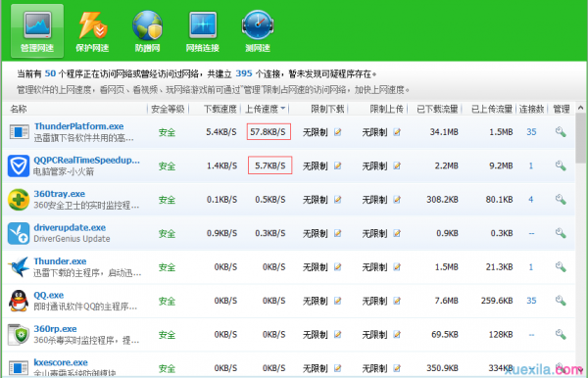Viewport: 588px width, 378px height.
Task: Sort by 上传速度 column arrow
Action: (x=283, y=109)
